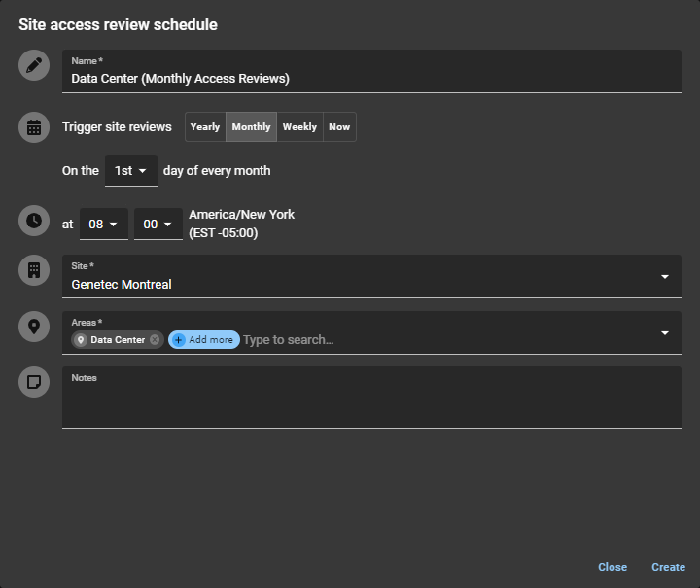Remove the Data Center area chip

[155, 340]
